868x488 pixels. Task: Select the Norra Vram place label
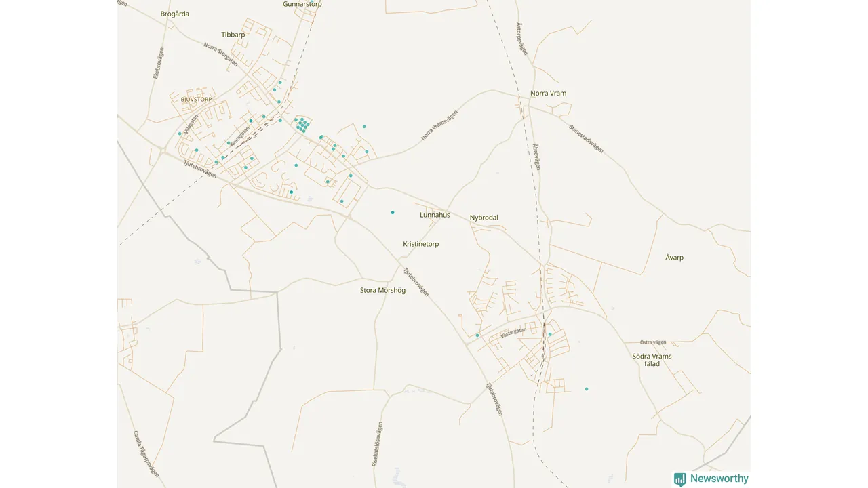click(x=548, y=94)
